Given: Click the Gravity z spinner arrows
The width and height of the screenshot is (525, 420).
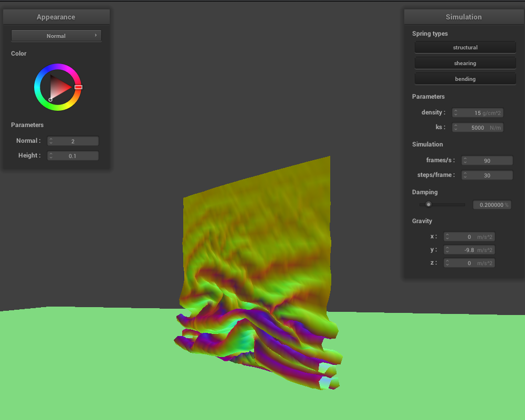Looking at the screenshot, I should tap(447, 263).
